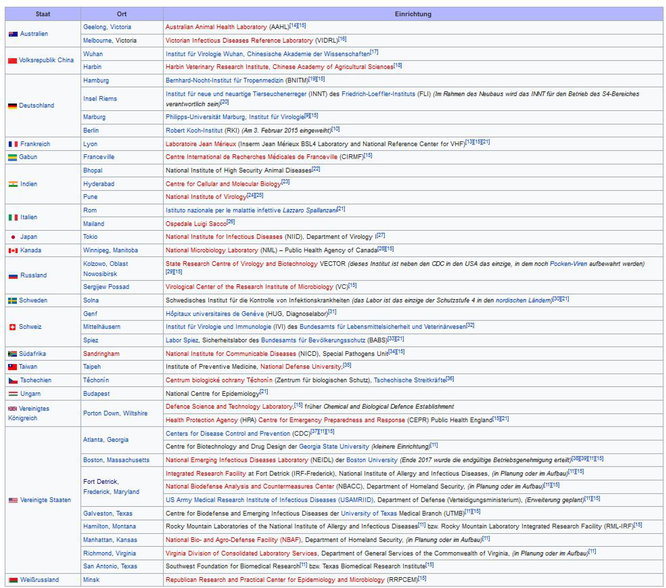Click the Czech flag icon
666x588 pixels.
(13, 381)
